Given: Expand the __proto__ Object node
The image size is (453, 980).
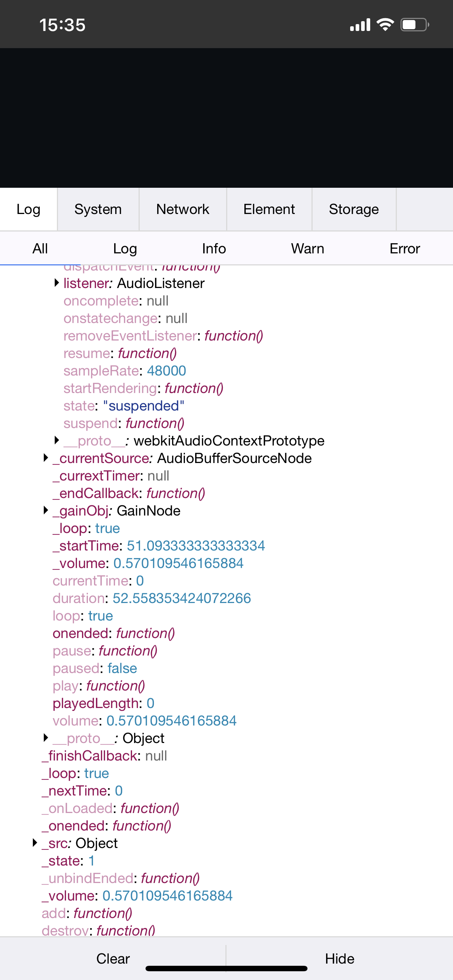Looking at the screenshot, I should pos(46,738).
